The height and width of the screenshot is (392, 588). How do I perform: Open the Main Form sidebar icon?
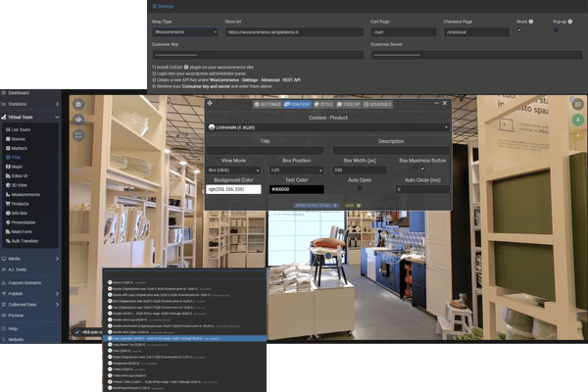pyautogui.click(x=8, y=231)
